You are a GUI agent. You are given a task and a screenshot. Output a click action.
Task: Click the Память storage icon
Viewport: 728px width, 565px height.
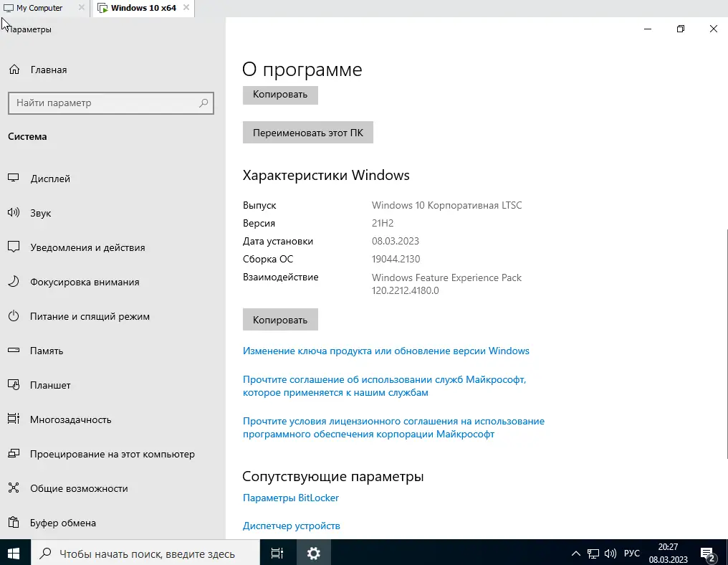(14, 351)
